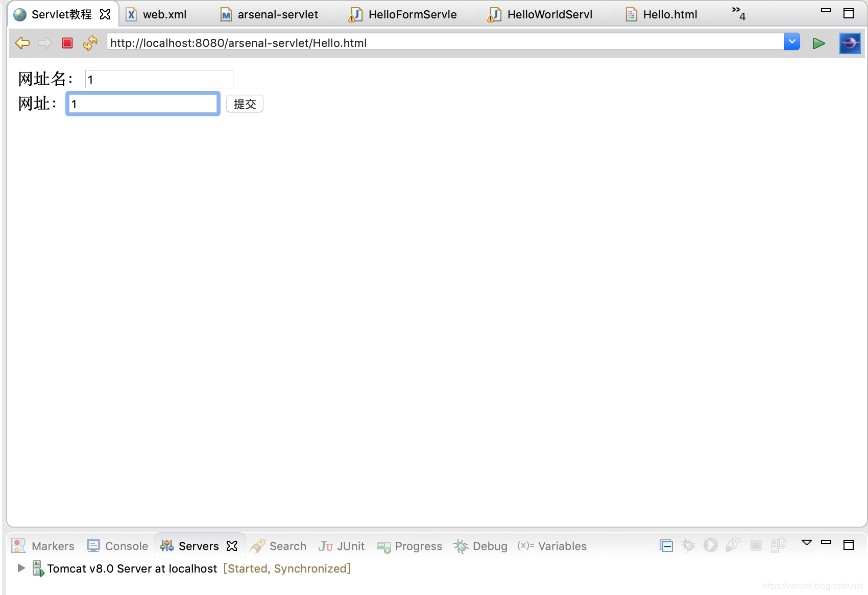This screenshot has width=868, height=595.
Task: Open the Debug view tab
Action: tap(490, 546)
